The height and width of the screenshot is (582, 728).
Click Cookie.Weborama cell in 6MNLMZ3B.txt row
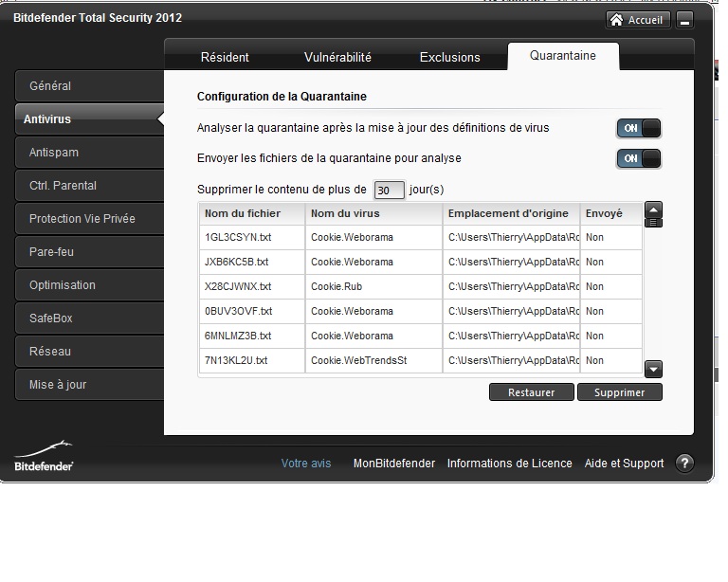click(x=373, y=336)
